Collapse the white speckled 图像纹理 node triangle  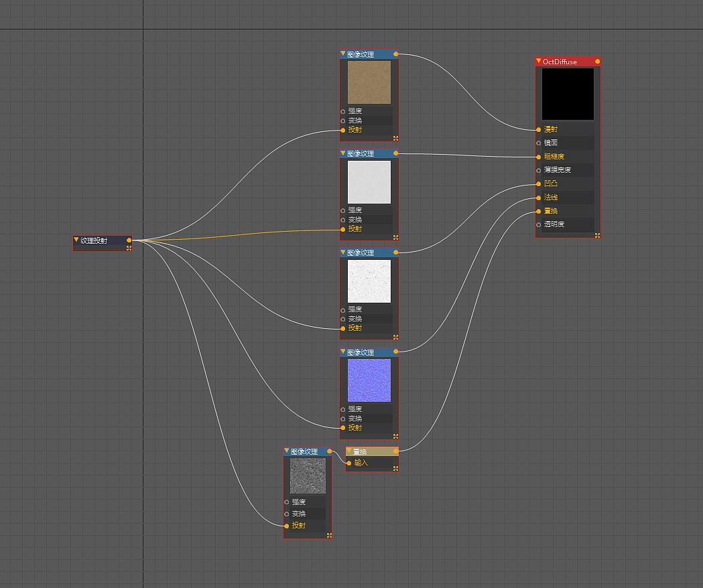point(343,252)
